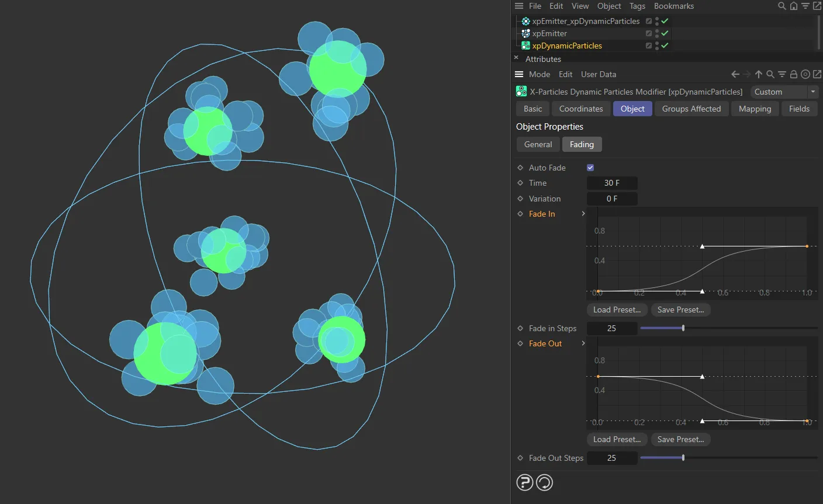The height and width of the screenshot is (504, 823).
Task: Toggle the green checkmark on xpEmitter
Action: coord(663,33)
